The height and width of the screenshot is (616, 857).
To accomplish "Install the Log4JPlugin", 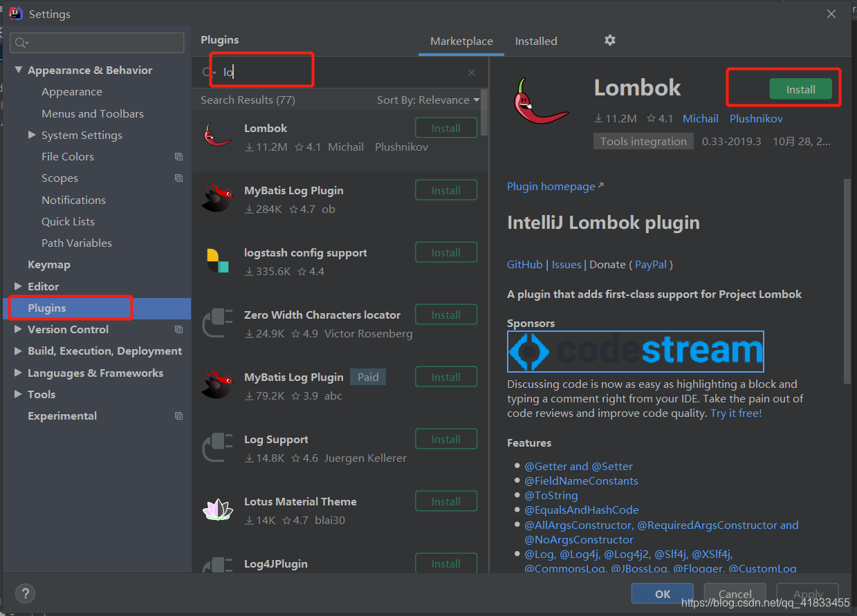I will (x=446, y=563).
